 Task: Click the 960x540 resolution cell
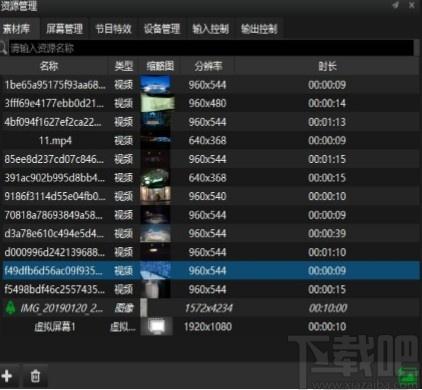pyautogui.click(x=207, y=196)
